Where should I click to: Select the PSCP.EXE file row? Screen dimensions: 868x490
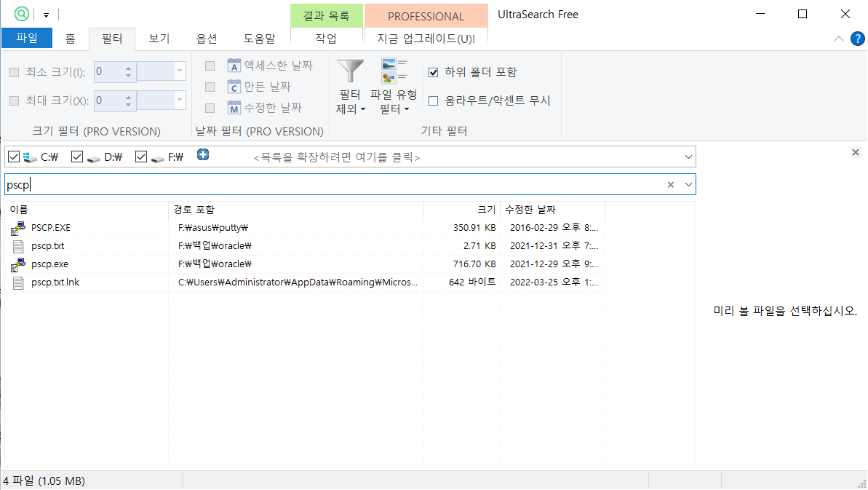[x=305, y=228]
